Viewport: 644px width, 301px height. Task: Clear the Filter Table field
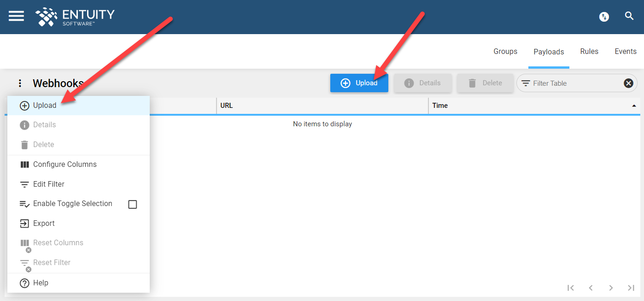pyautogui.click(x=628, y=83)
